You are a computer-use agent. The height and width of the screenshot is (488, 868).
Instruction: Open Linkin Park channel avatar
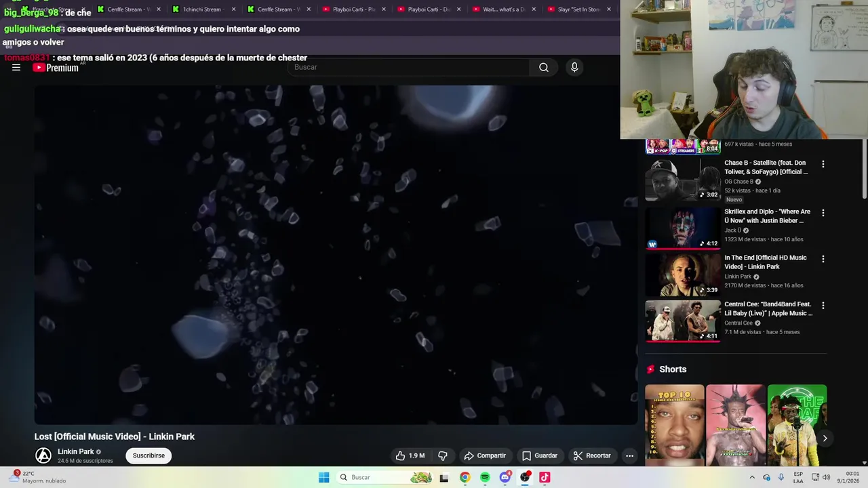[43, 455]
